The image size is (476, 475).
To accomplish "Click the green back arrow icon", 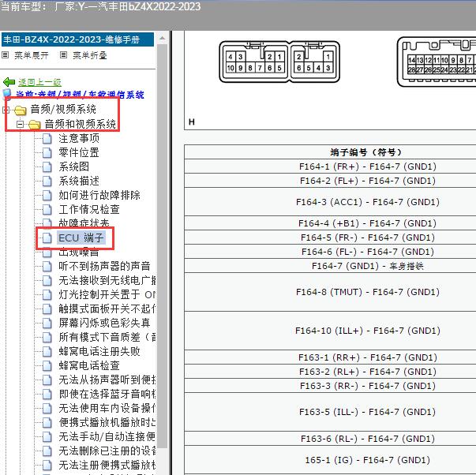I will [9, 82].
